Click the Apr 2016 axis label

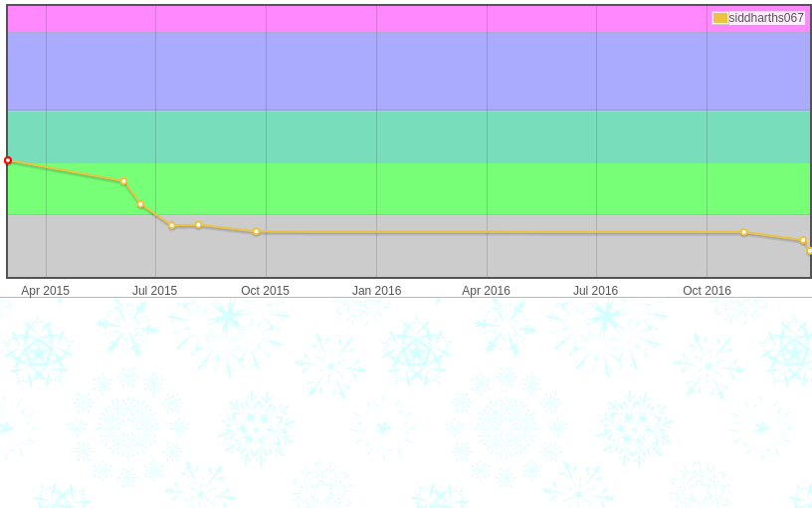(x=486, y=291)
